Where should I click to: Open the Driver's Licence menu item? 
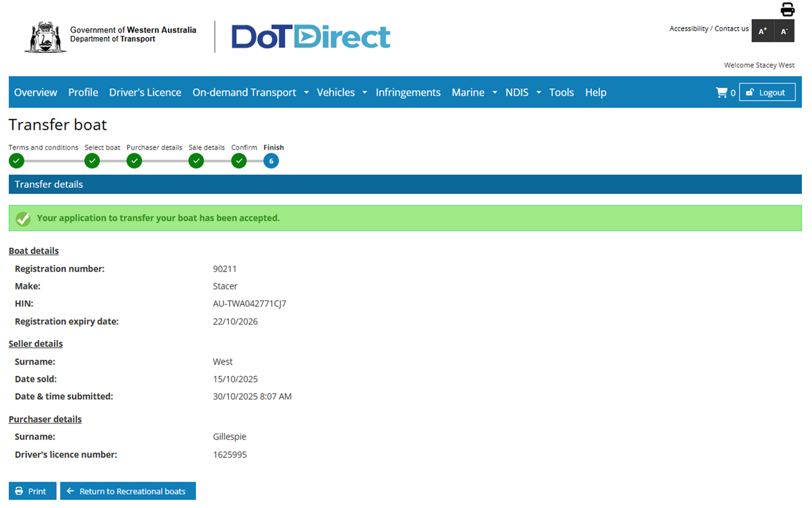145,92
